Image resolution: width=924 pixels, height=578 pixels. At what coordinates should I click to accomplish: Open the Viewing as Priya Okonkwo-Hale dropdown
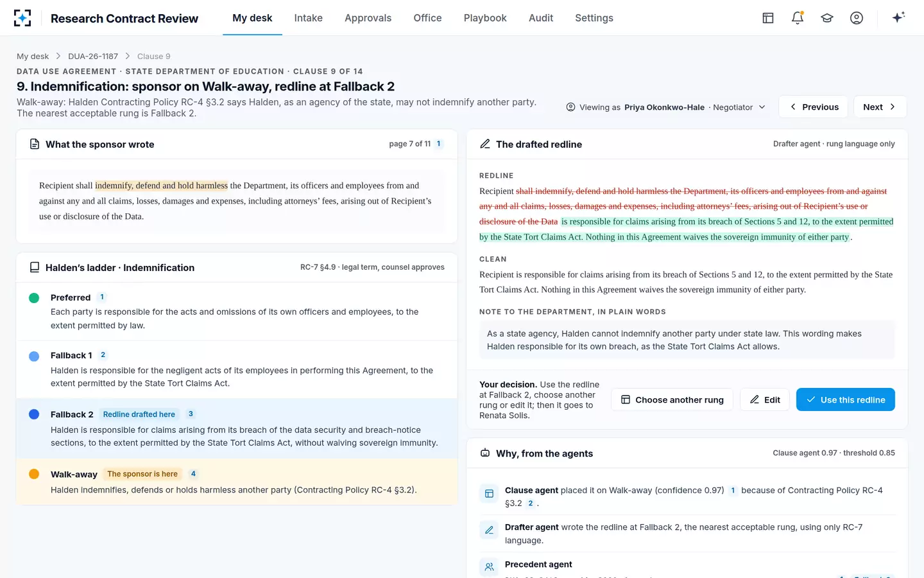[666, 107]
